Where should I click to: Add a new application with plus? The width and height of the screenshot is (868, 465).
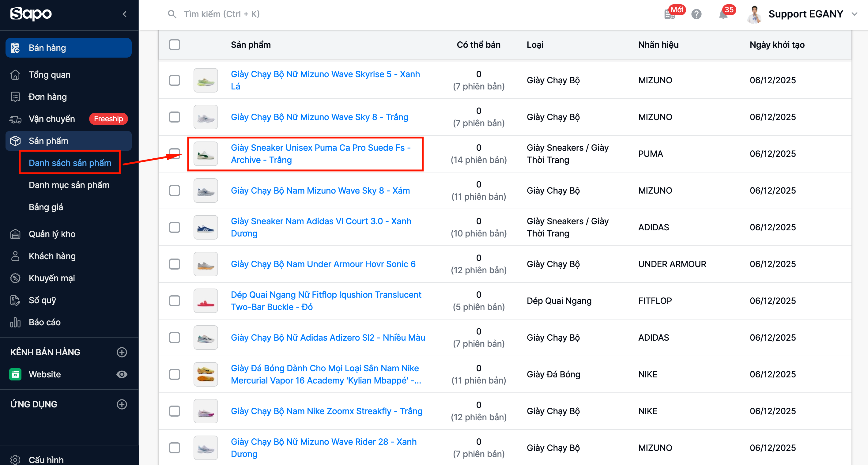(122, 404)
